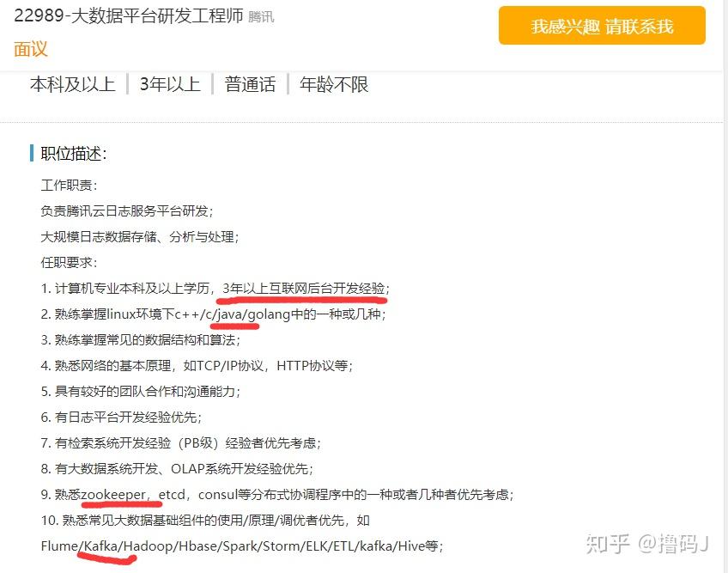Click the 知乎 @撸码J watermark
Viewport: 728px width, 573px height.
[646, 543]
